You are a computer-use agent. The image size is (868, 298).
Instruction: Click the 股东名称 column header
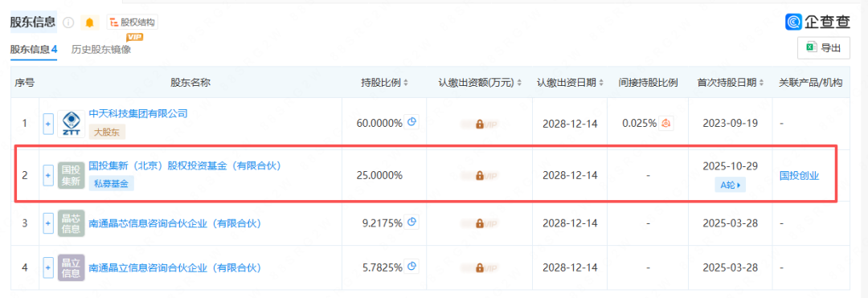pyautogui.click(x=190, y=83)
